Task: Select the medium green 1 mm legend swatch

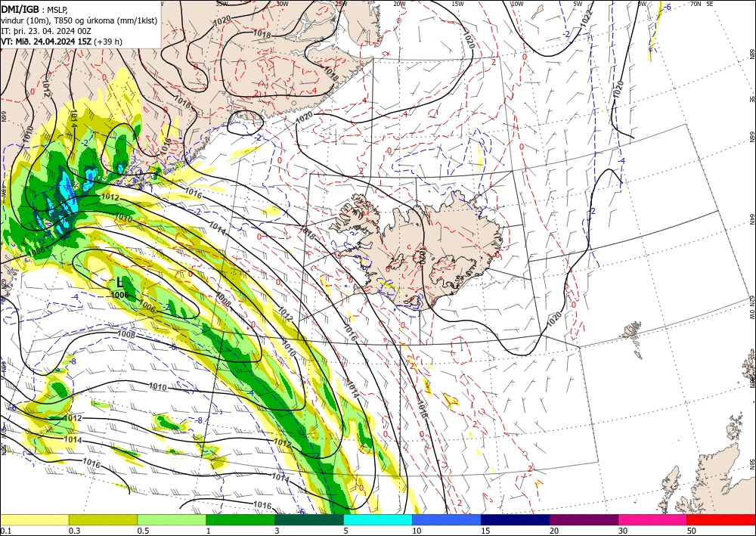Action: pos(240,519)
